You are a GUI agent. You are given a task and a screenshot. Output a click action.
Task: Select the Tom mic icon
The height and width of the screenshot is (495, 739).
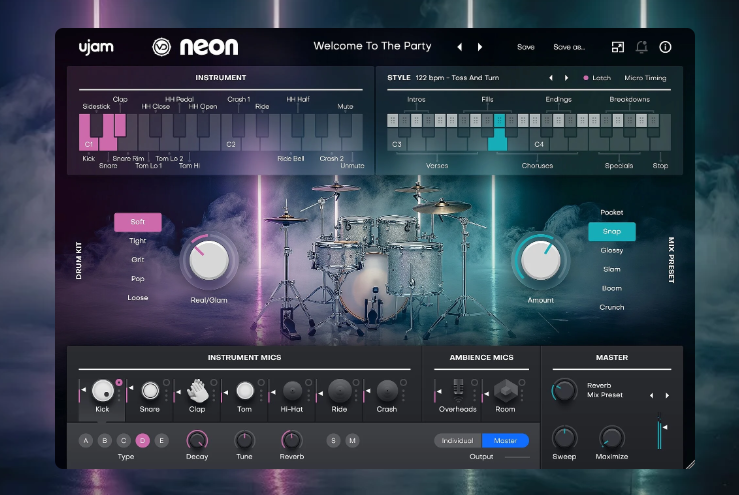[245, 390]
